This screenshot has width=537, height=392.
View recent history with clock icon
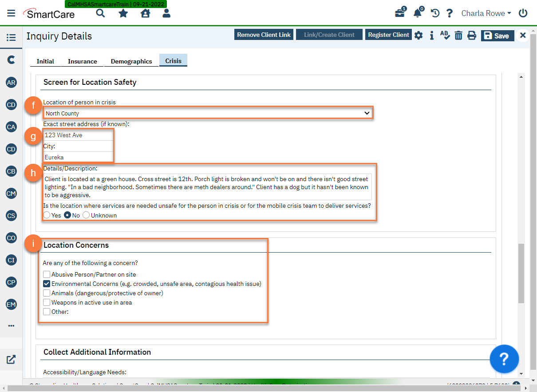point(434,13)
